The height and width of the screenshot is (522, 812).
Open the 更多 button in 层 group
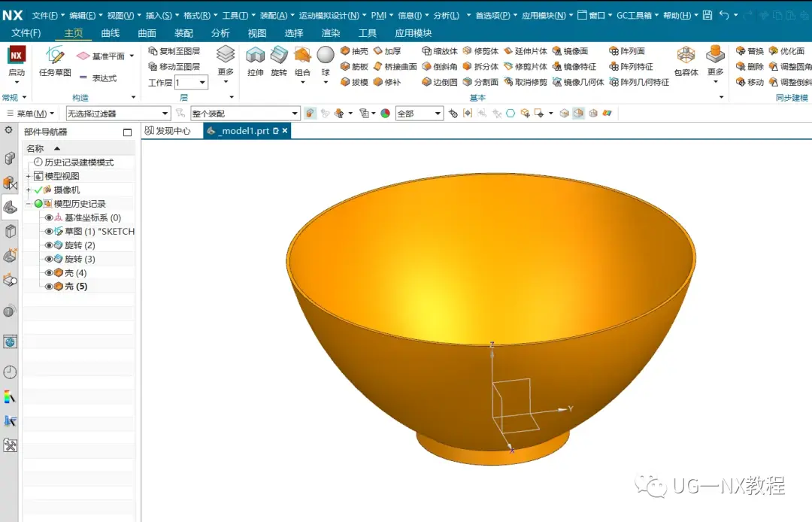point(226,65)
